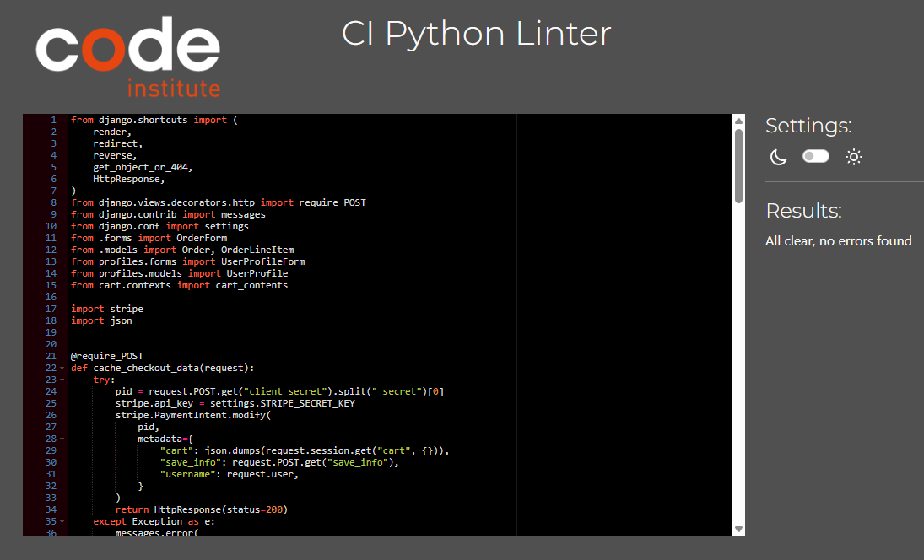Screen dimensions: 924x560
Task: Click the '"cart": json.dumps' line
Action: click(x=304, y=450)
